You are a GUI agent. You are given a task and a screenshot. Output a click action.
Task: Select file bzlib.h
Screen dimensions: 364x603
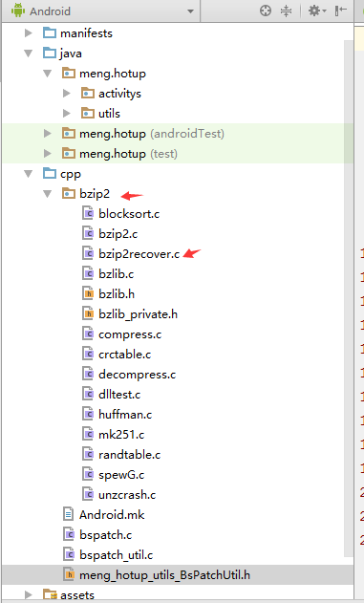[117, 294]
